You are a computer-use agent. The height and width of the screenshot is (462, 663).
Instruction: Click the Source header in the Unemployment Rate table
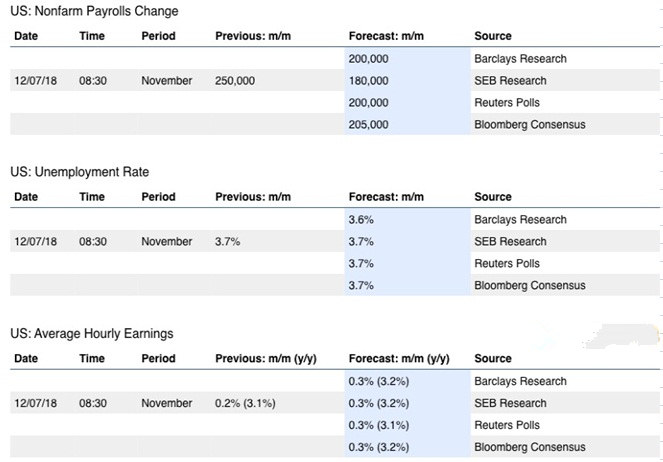(493, 197)
